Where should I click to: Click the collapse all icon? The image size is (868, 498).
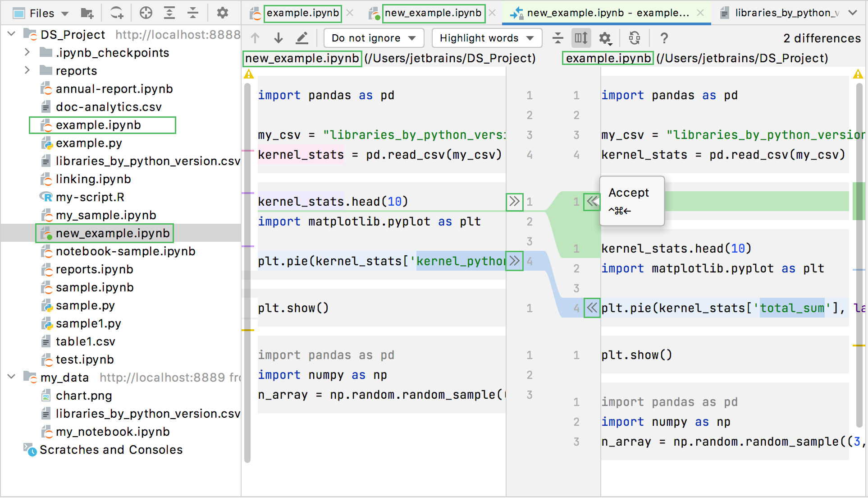193,13
